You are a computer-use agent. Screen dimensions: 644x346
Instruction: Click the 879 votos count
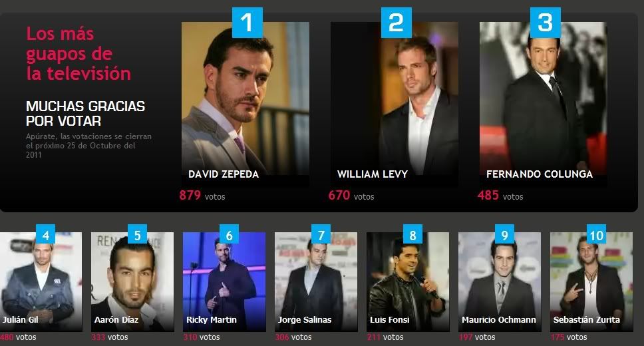[202, 195]
